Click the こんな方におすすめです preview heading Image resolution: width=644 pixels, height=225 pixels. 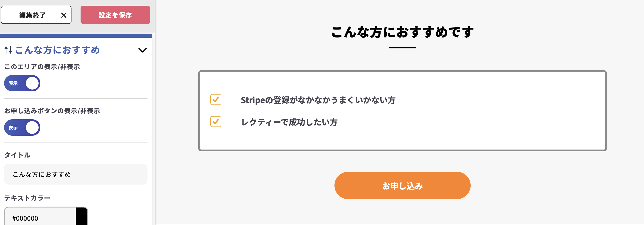coord(403,32)
